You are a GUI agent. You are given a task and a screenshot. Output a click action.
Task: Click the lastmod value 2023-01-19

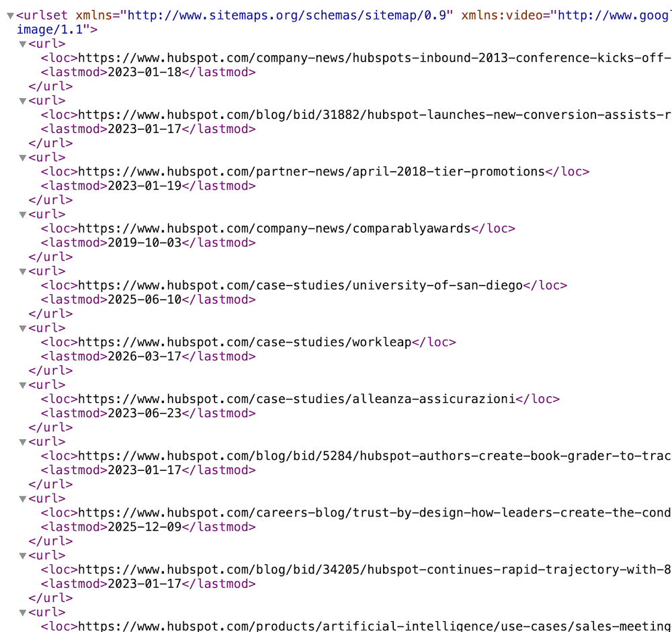tap(144, 186)
